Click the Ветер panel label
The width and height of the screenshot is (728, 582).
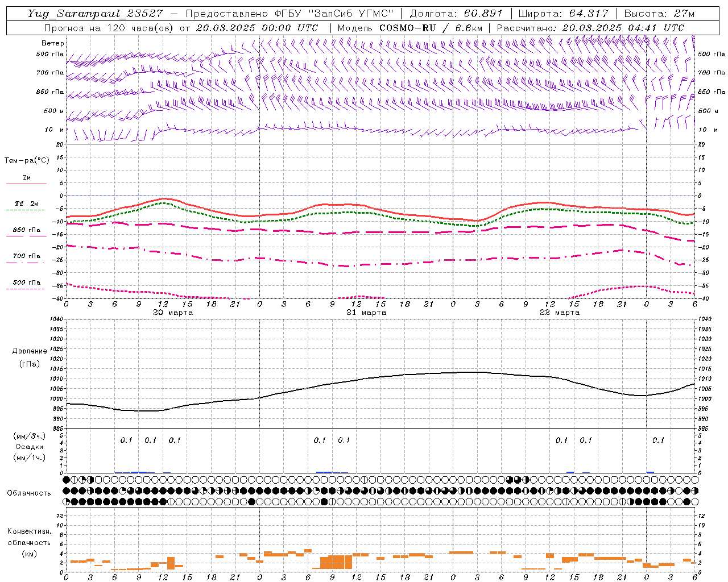pos(53,43)
